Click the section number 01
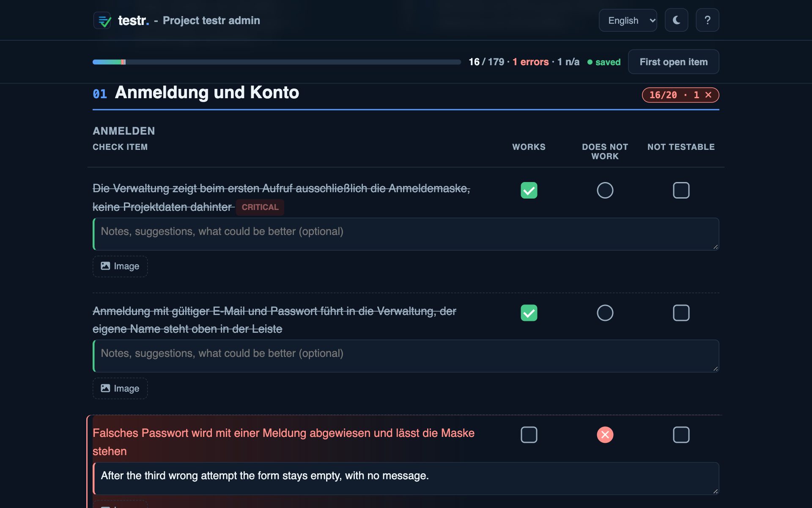The height and width of the screenshot is (508, 812). (100, 94)
